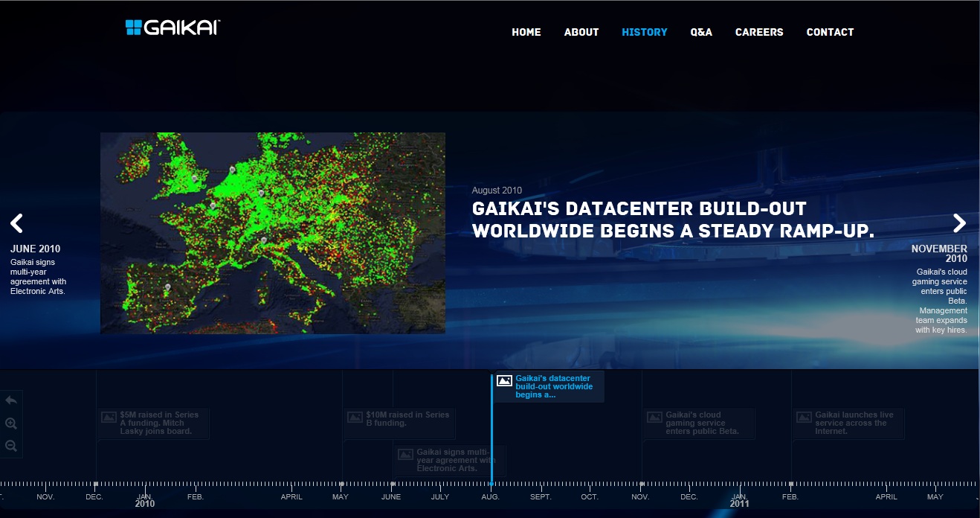Viewport: 980px width, 518px height.
Task: Click the APRIL label before MAY 2010
Action: (291, 496)
